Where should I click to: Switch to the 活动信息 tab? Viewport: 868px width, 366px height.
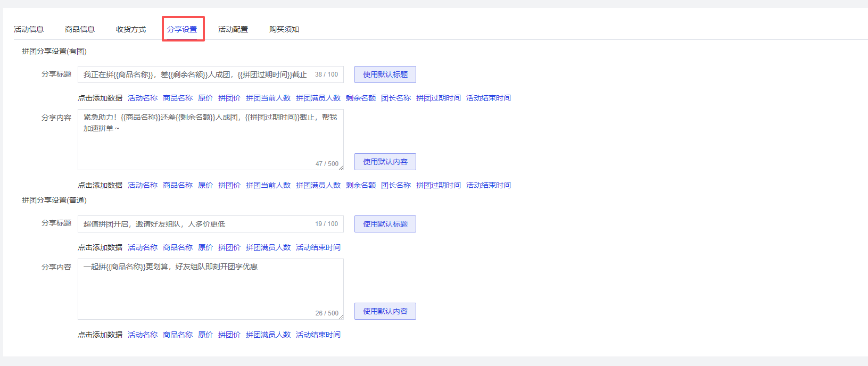pos(29,29)
